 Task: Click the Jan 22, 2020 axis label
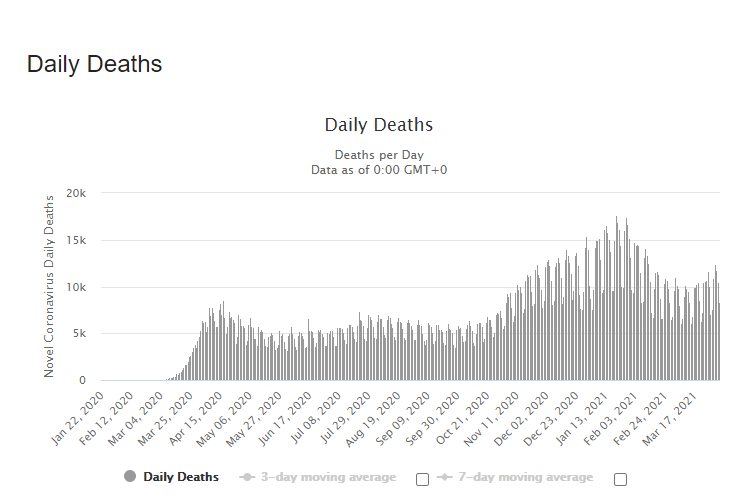point(79,414)
